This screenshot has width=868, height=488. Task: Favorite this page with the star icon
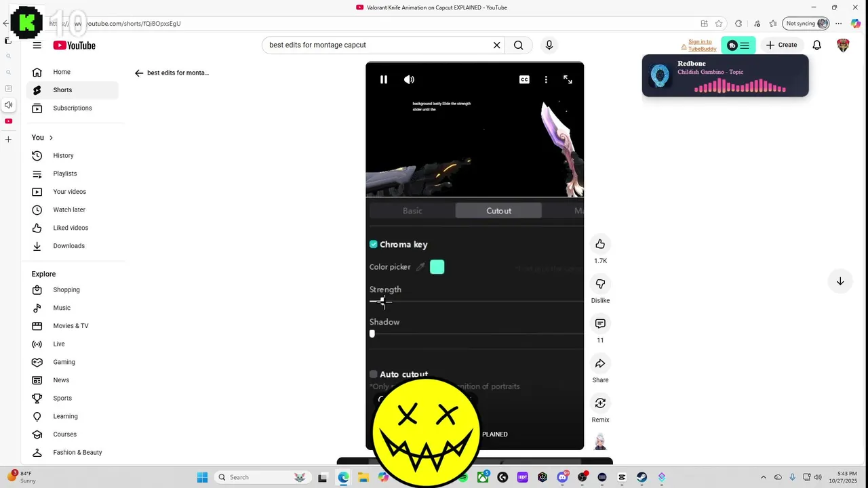pos(719,24)
